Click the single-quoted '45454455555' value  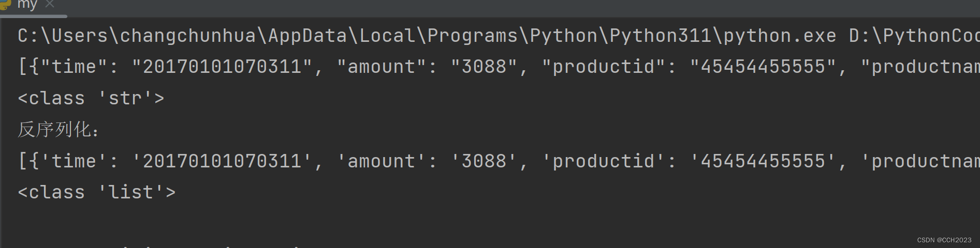(x=763, y=161)
